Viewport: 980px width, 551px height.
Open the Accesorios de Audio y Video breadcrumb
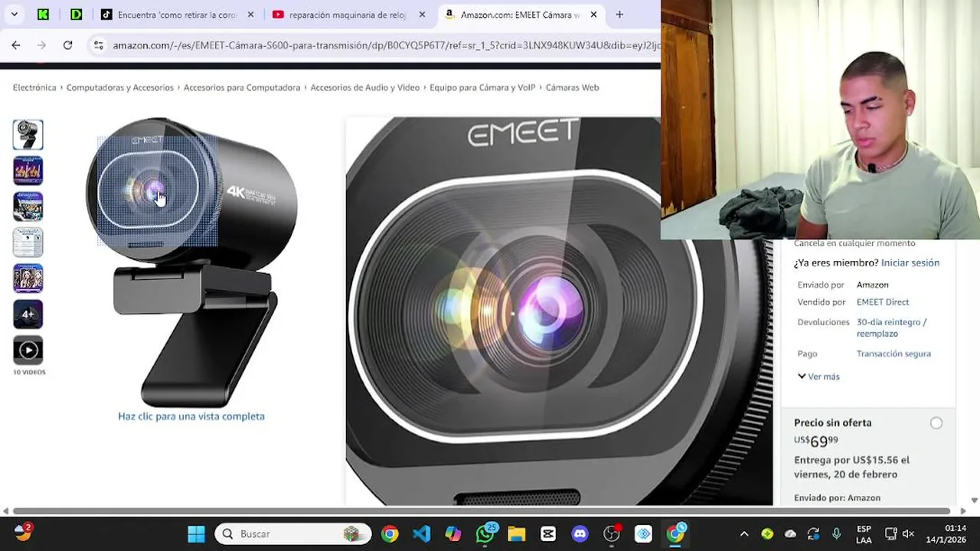pyautogui.click(x=365, y=87)
